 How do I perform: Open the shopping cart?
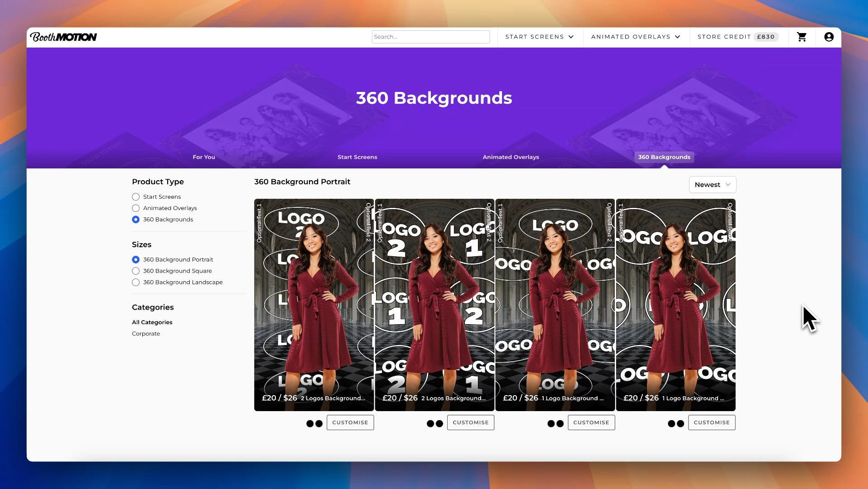pyautogui.click(x=801, y=37)
